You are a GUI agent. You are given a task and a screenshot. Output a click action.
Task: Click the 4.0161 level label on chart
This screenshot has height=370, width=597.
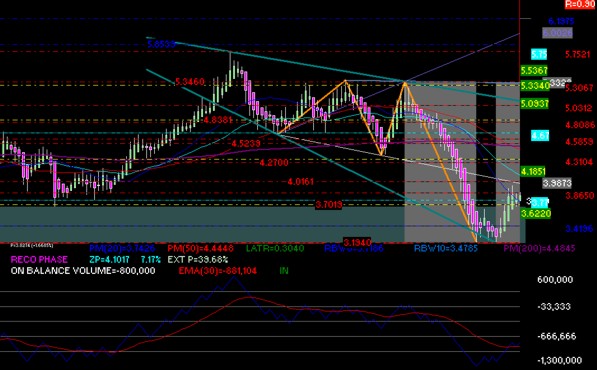click(x=301, y=182)
